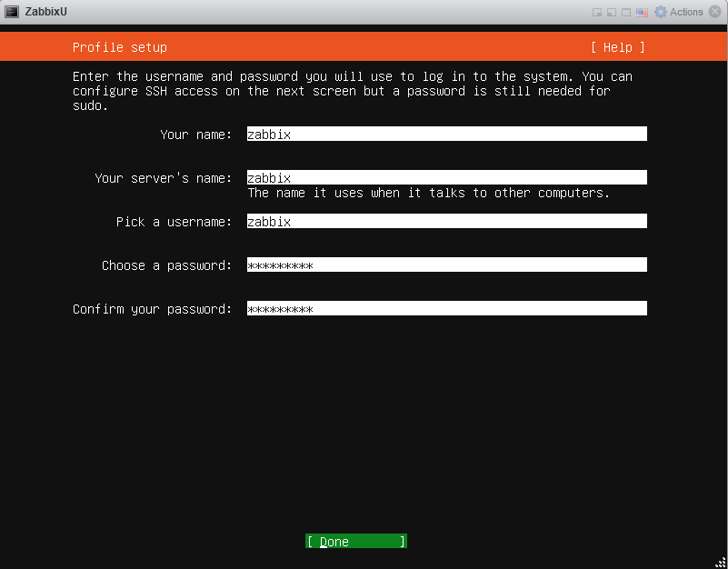Open the Help menu in installer
This screenshot has width=728, height=569.
(617, 47)
